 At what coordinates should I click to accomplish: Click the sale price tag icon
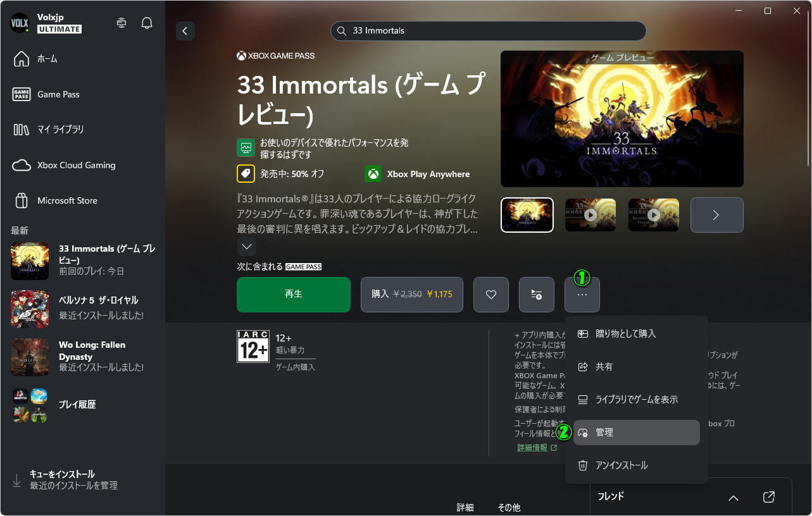[x=246, y=174]
